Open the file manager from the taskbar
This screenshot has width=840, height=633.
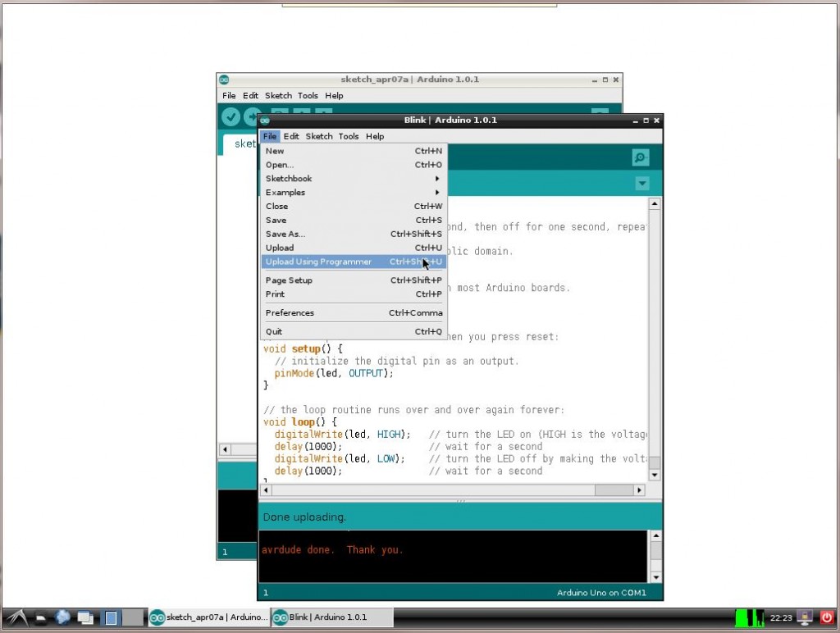tap(40, 618)
